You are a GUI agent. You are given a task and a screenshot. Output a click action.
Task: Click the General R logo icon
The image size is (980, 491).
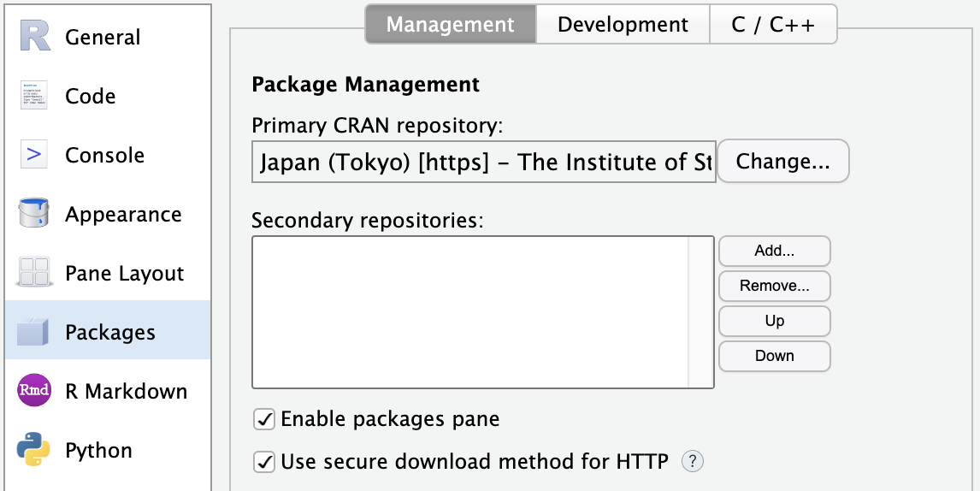[34, 37]
